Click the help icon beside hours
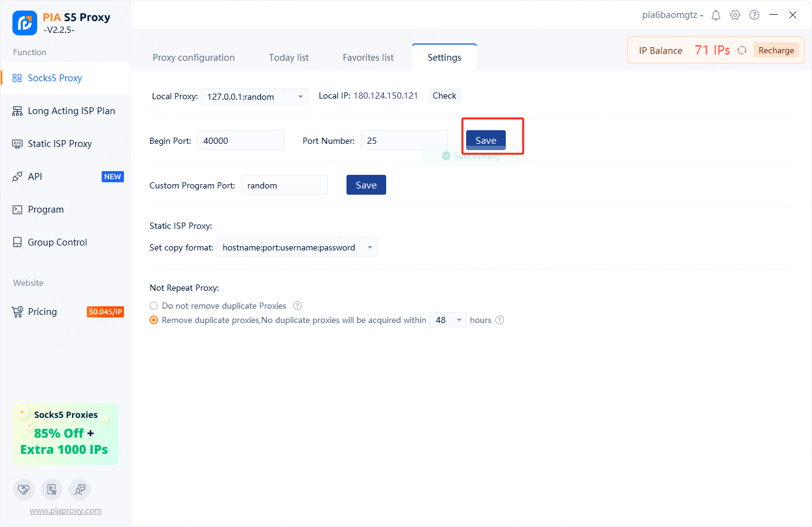The height and width of the screenshot is (527, 812). 500,321
